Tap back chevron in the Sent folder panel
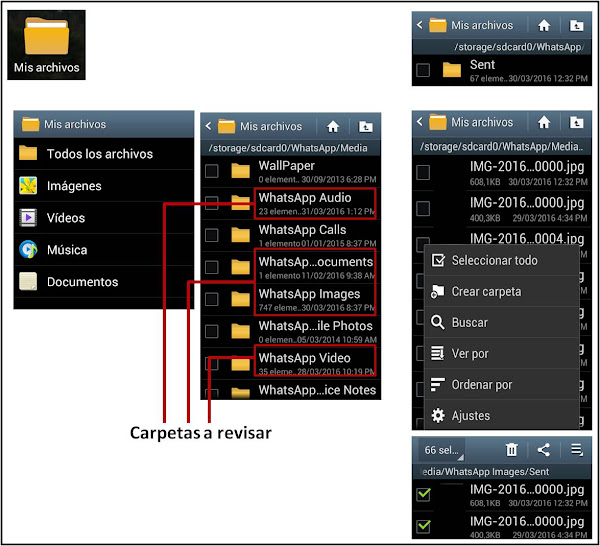600x546 pixels. [x=420, y=25]
